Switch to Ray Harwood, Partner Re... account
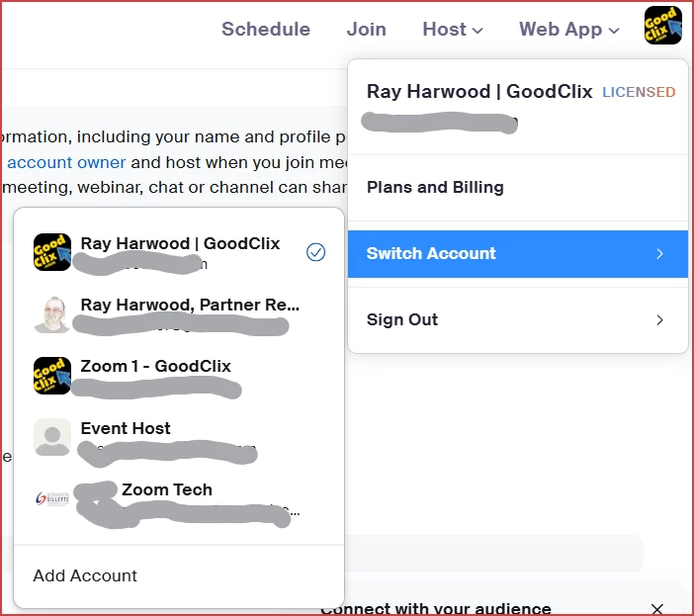The image size is (694, 616). coord(179,313)
